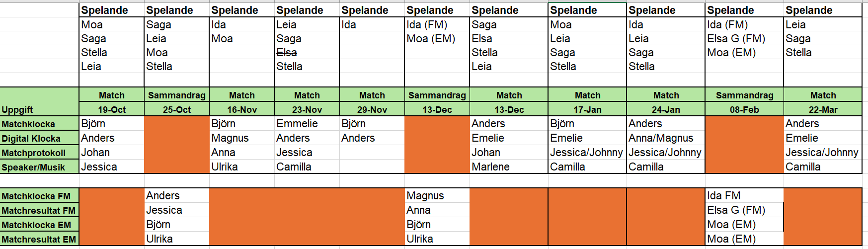Select the 08-Feb date cell
The image size is (868, 249).
(744, 110)
